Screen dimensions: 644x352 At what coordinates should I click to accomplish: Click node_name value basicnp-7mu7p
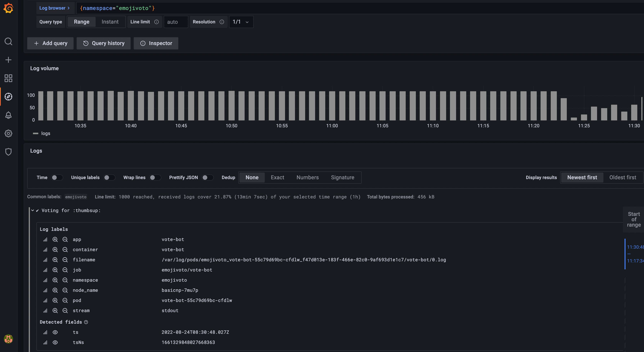(x=180, y=290)
